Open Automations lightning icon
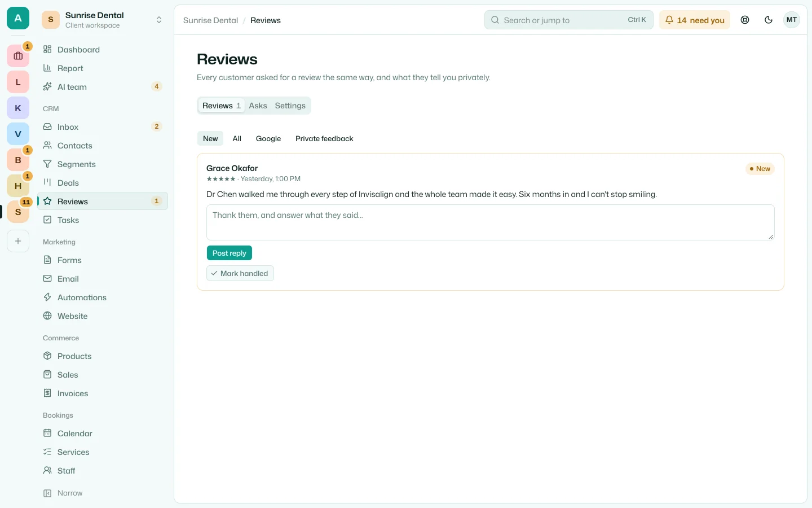The image size is (812, 508). [x=47, y=297]
